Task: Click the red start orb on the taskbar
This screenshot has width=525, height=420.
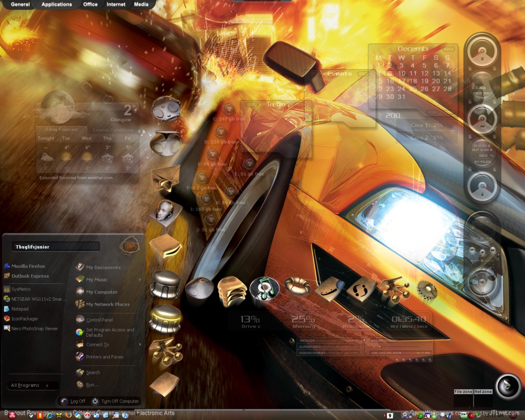Action: [11, 415]
